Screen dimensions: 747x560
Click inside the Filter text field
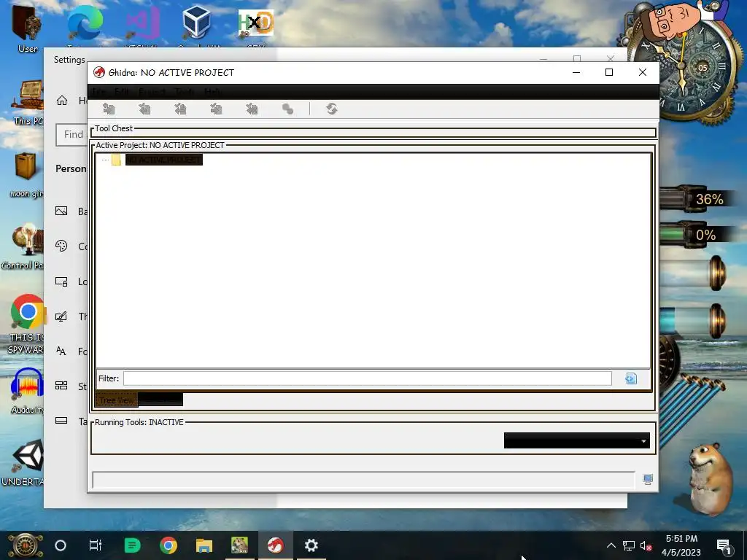click(x=368, y=378)
